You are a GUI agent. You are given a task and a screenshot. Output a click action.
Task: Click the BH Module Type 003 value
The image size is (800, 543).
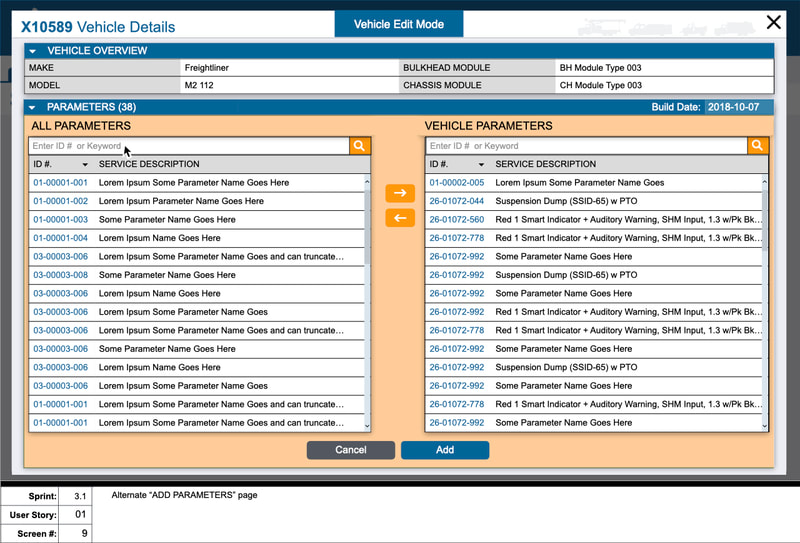click(601, 68)
